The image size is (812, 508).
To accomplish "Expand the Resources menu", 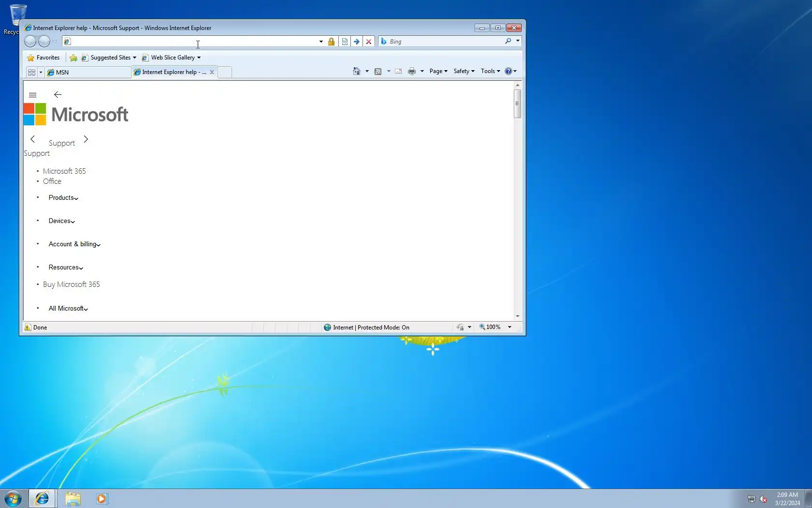I will pos(66,268).
